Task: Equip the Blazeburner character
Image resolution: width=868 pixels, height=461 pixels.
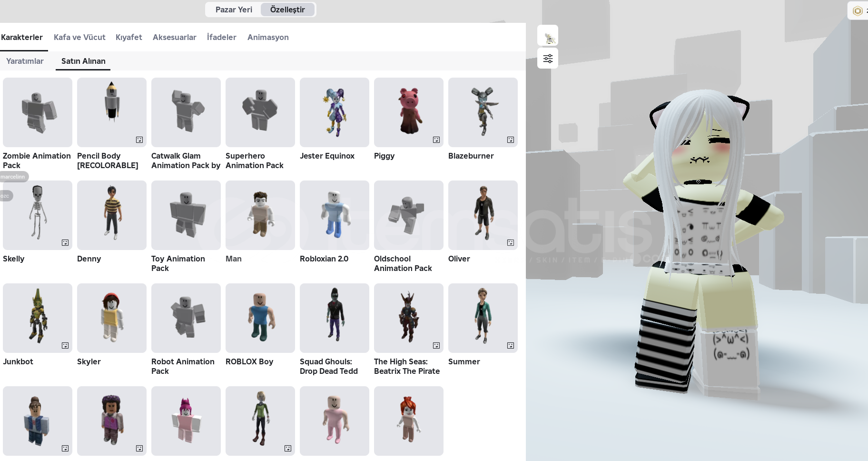Action: click(483, 112)
